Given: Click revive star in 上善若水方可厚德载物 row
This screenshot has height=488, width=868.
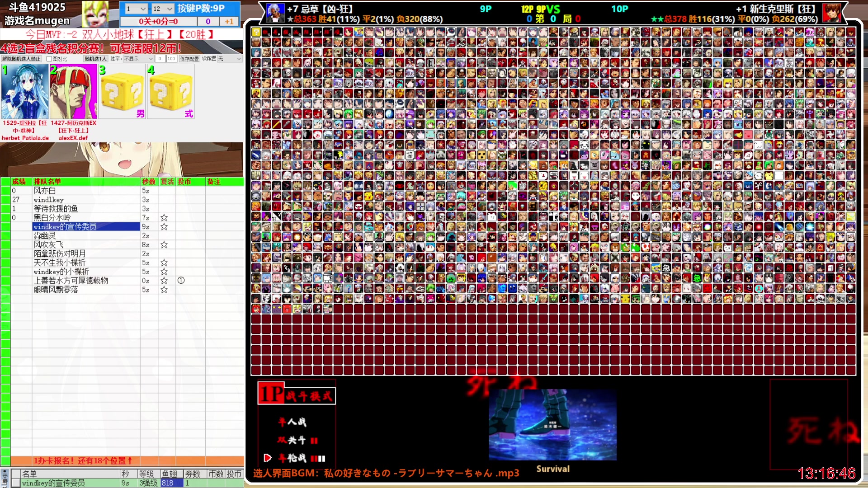Looking at the screenshot, I should (x=164, y=281).
